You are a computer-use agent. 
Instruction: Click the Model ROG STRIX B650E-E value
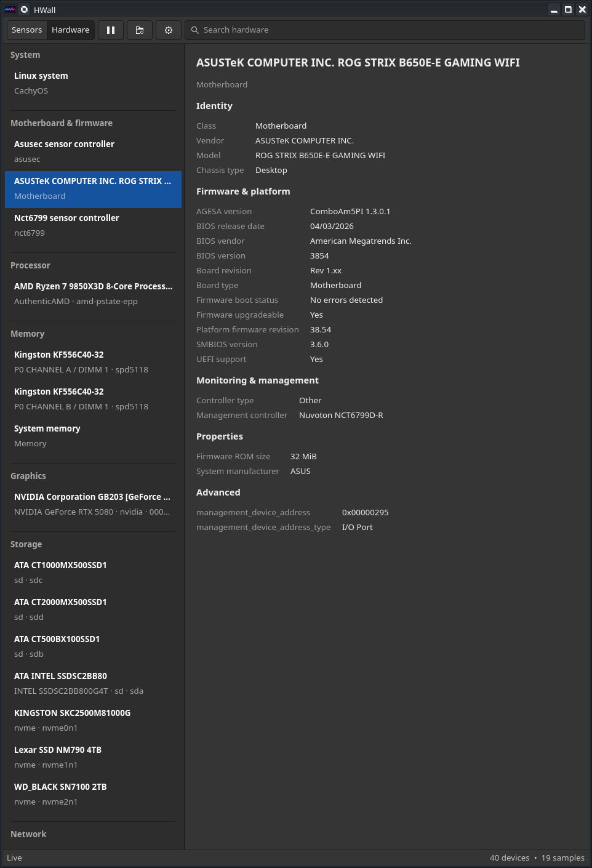point(321,155)
